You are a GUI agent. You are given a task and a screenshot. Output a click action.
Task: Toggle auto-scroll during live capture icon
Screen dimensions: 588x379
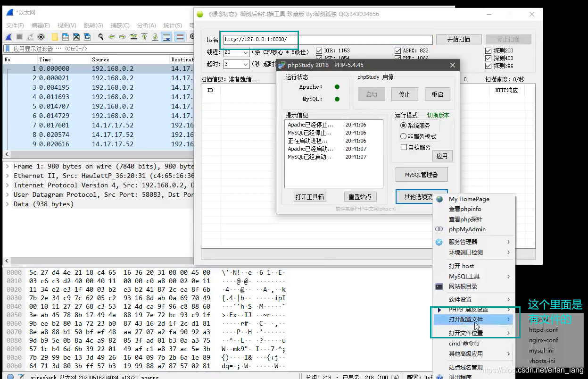[x=166, y=36]
